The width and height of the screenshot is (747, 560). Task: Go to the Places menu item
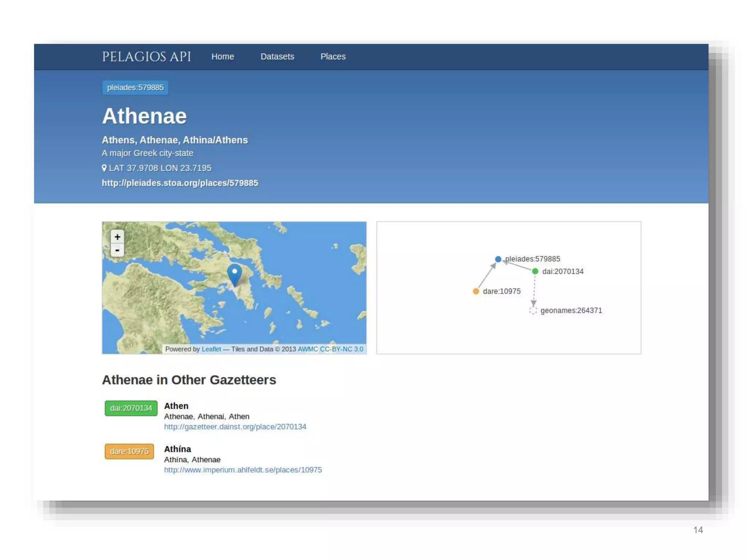tap(333, 57)
